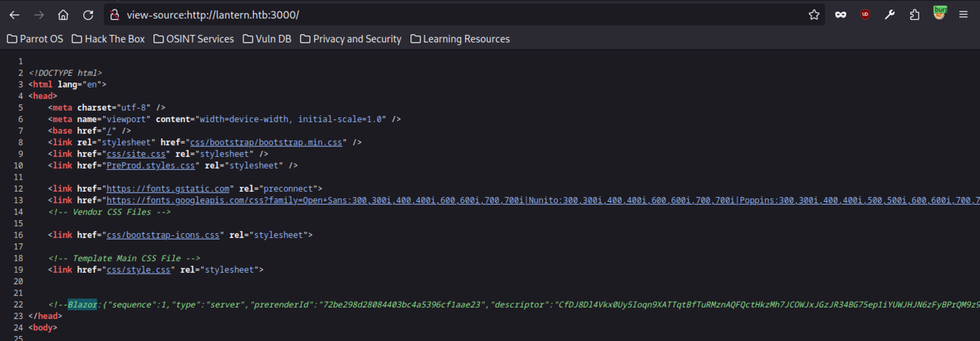
Task: Open the Firefox hamburger application menu
Action: [964, 15]
